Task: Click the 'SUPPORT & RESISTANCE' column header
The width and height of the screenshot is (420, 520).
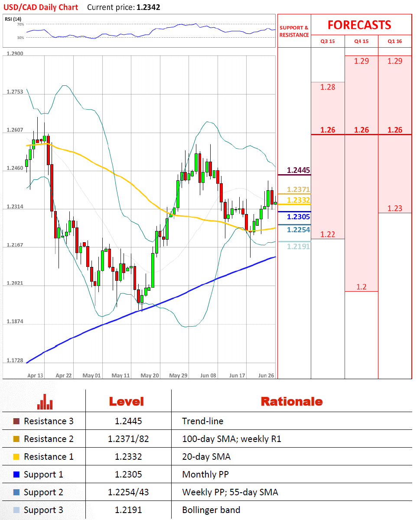Action: (294, 31)
